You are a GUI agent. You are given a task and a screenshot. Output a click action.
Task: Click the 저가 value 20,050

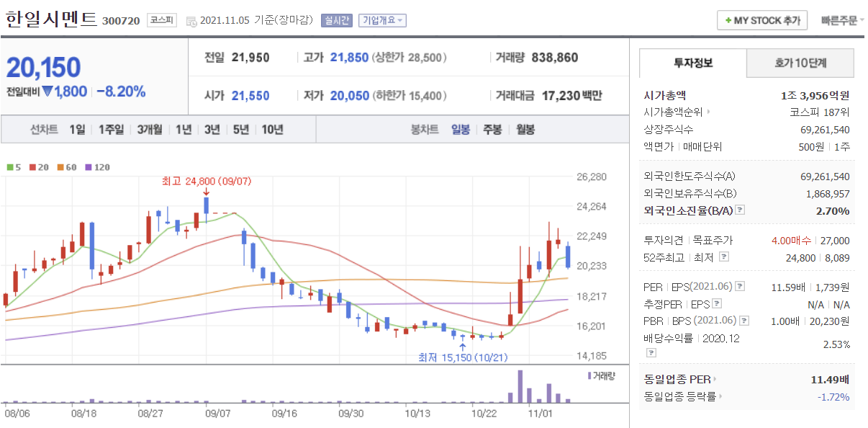[349, 95]
